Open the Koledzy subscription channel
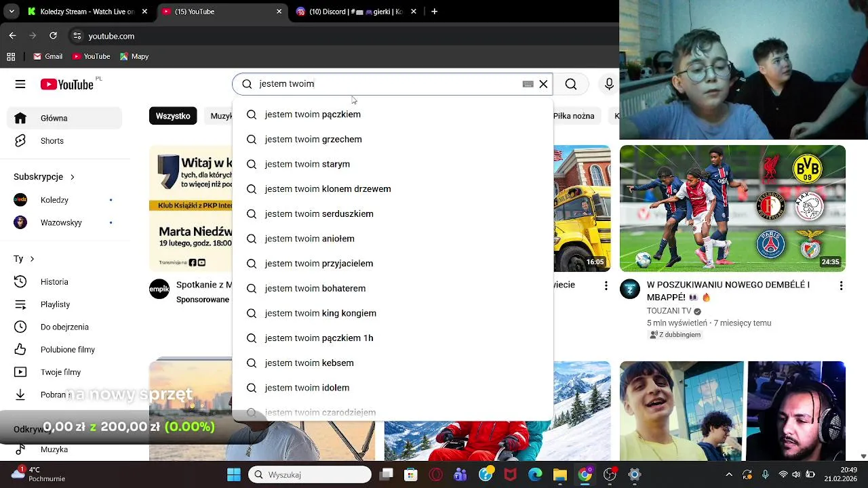The height and width of the screenshot is (488, 868). (x=65, y=200)
